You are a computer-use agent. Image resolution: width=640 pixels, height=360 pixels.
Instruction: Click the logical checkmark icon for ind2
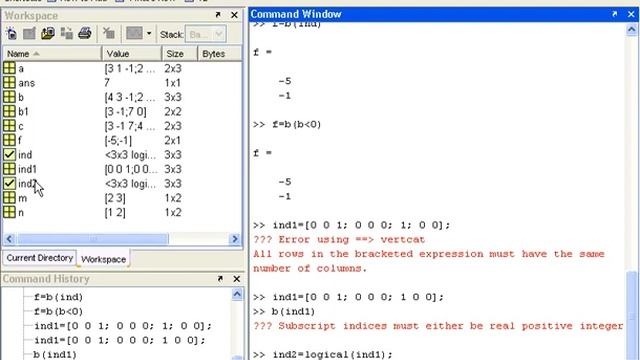pos(9,183)
